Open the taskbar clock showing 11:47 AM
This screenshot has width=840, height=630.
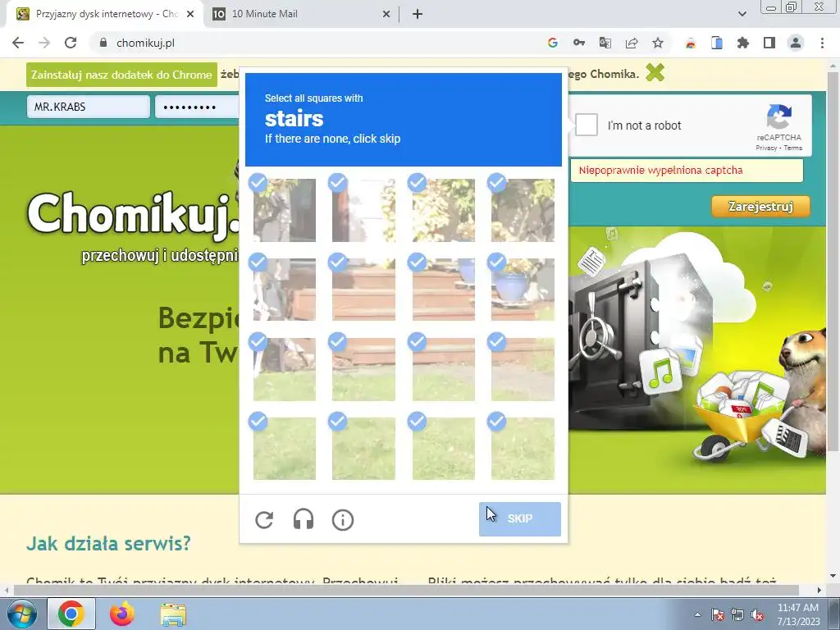[x=798, y=614]
